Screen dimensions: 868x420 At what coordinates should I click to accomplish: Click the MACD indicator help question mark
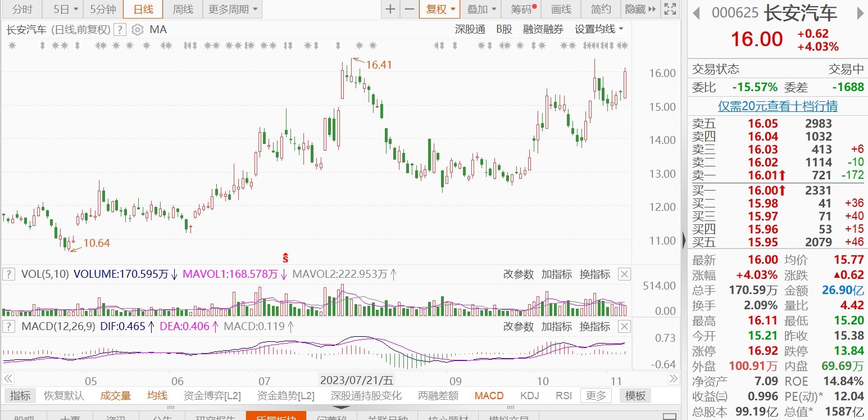click(x=9, y=326)
